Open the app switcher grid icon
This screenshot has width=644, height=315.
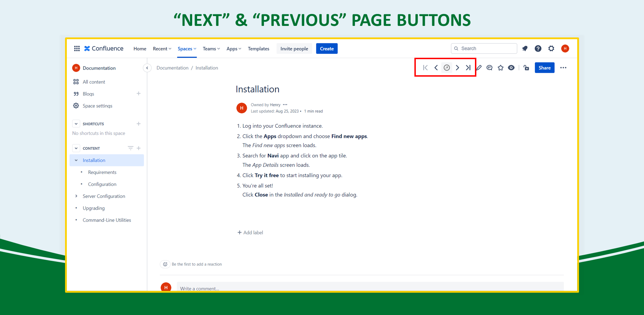(77, 48)
